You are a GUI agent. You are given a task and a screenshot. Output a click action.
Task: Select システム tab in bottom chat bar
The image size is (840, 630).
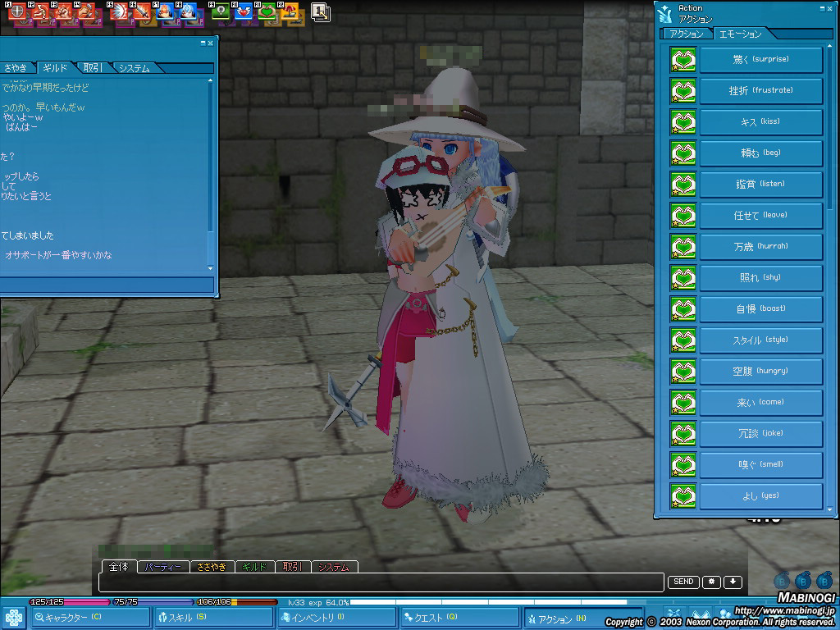[x=335, y=567]
